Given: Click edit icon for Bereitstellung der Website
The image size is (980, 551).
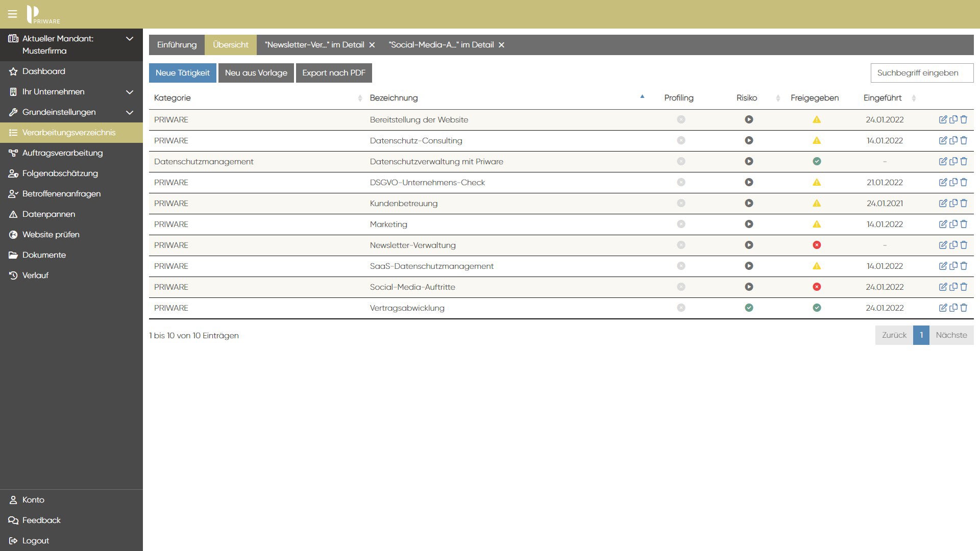Looking at the screenshot, I should [943, 119].
